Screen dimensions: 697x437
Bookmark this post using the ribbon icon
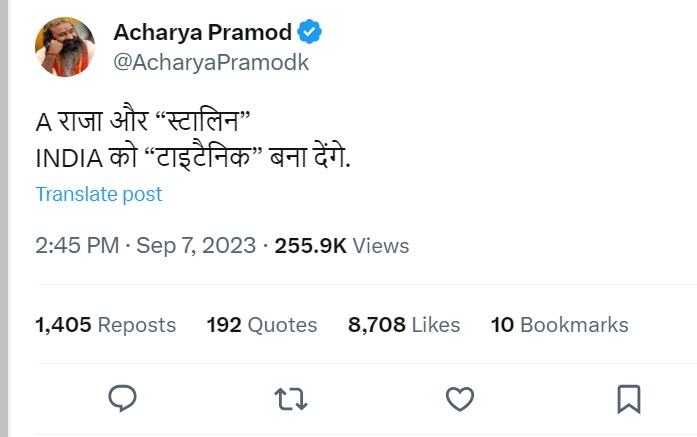(x=628, y=399)
